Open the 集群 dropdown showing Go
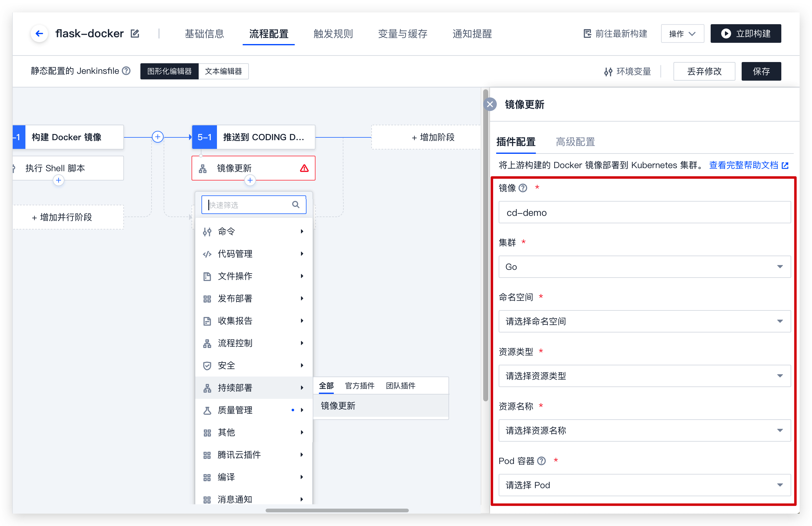812x526 pixels. pyautogui.click(x=644, y=267)
